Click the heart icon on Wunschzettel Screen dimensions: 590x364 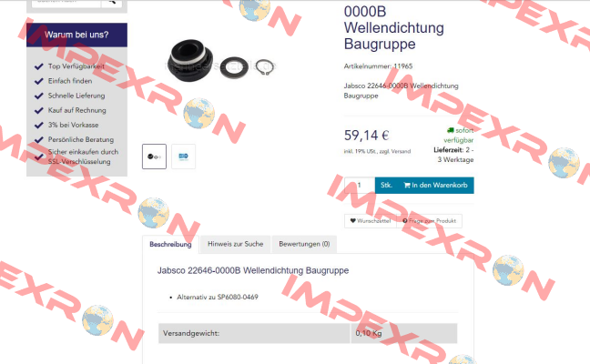point(352,221)
